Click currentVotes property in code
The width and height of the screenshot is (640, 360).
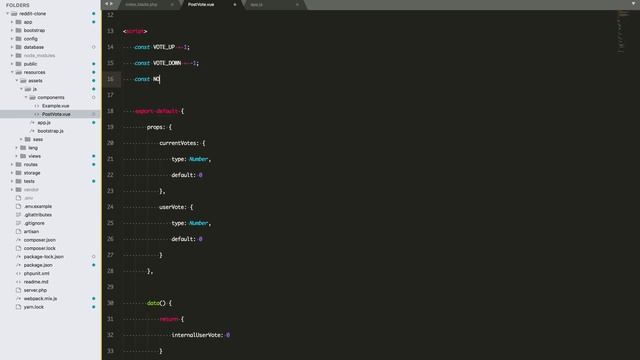click(x=179, y=143)
